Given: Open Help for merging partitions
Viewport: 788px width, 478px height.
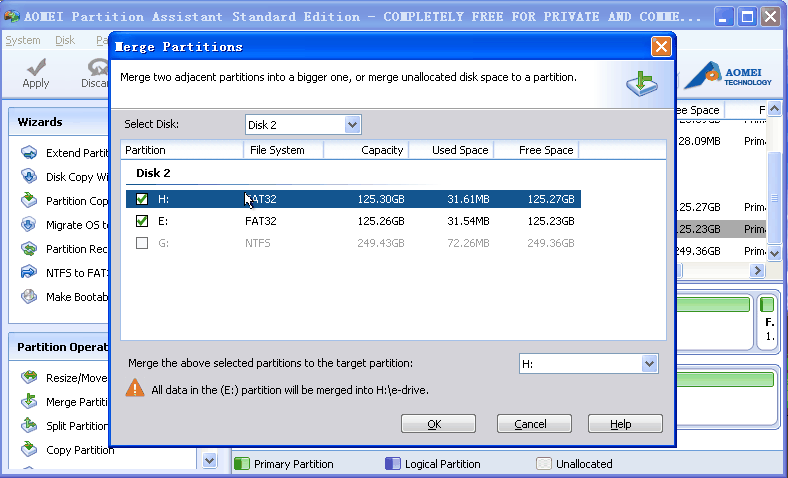Looking at the screenshot, I should point(625,424).
